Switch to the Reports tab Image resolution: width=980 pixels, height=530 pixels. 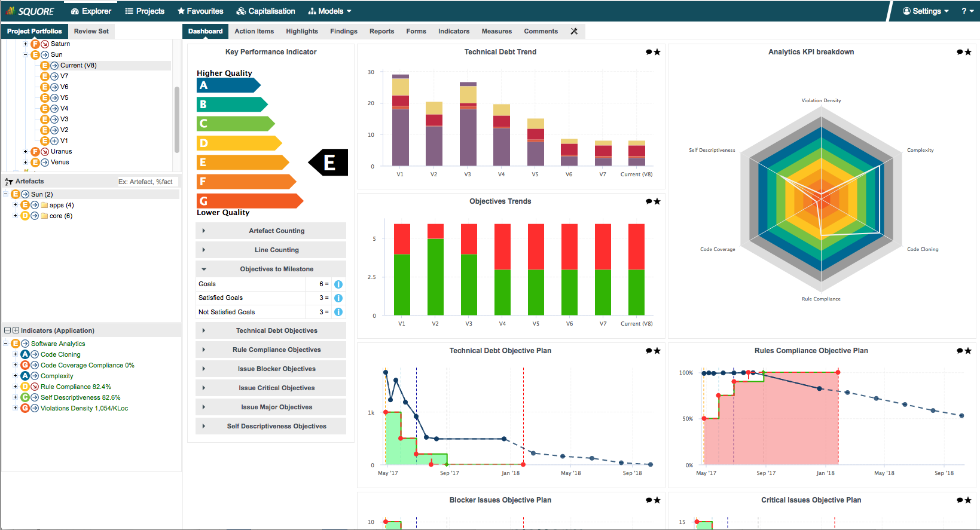[382, 31]
